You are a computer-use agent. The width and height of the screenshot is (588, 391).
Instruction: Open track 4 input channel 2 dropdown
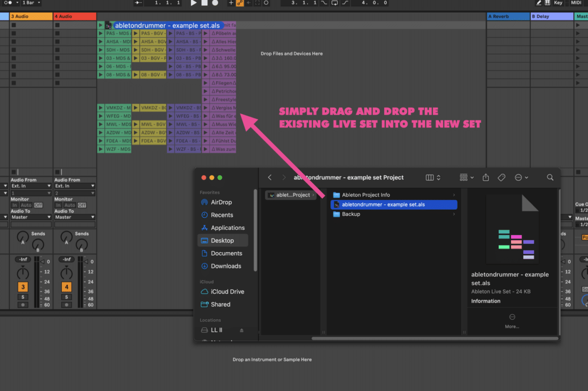click(x=74, y=193)
